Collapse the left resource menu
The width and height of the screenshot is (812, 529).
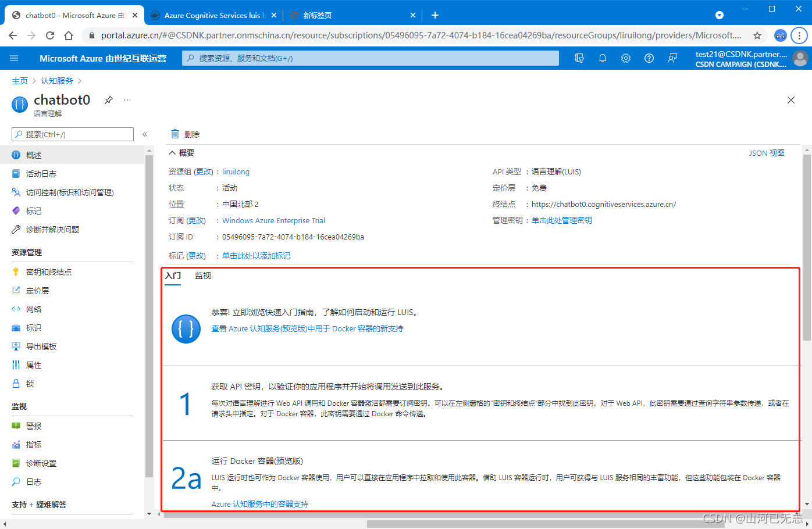[x=145, y=134]
